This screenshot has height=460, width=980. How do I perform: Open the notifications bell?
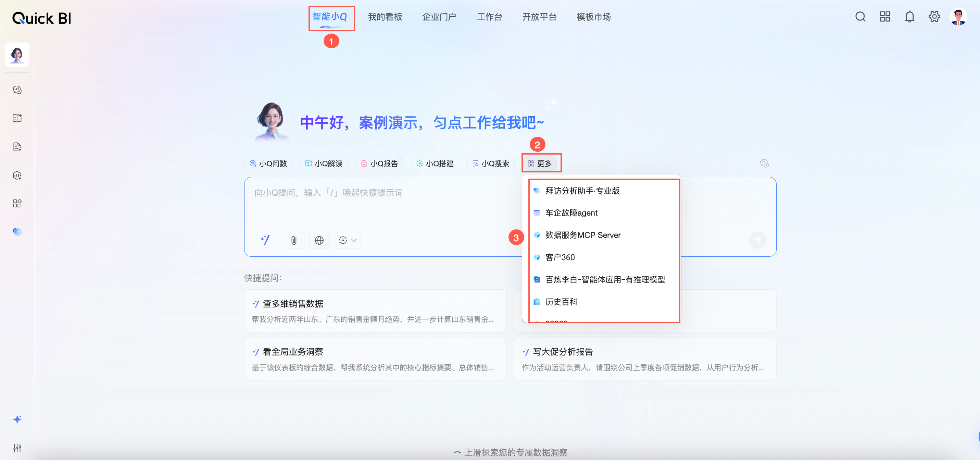[909, 17]
